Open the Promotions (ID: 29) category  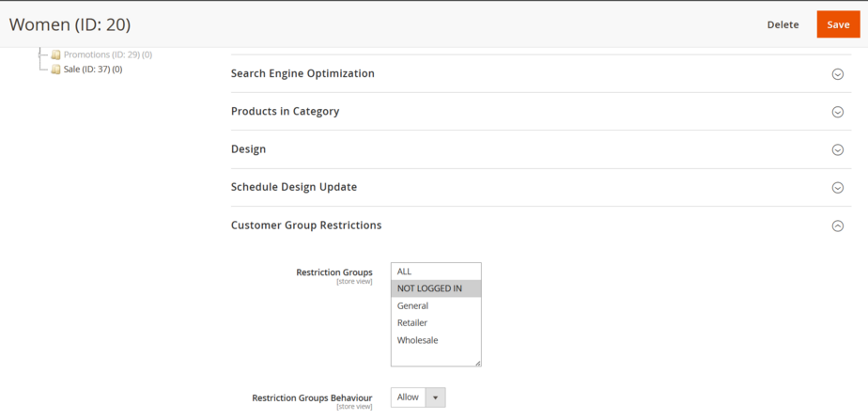coord(107,54)
